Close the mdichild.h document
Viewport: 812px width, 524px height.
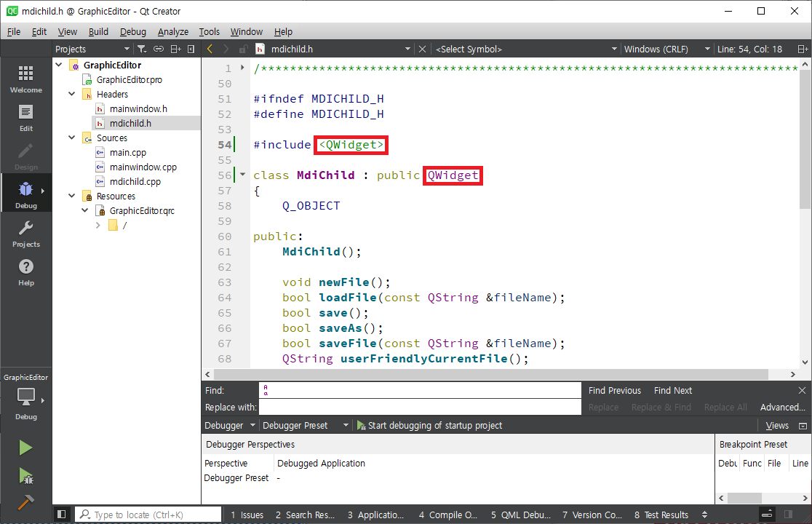click(423, 49)
